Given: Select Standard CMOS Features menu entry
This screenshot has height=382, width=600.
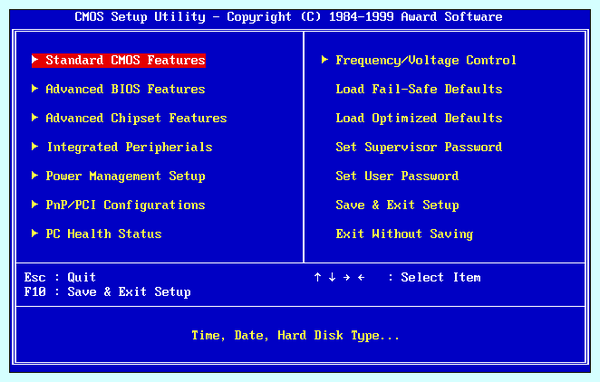Looking at the screenshot, I should [x=119, y=60].
